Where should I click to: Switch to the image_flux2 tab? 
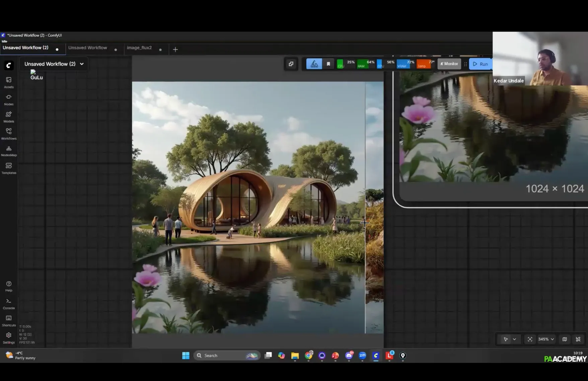pos(139,48)
